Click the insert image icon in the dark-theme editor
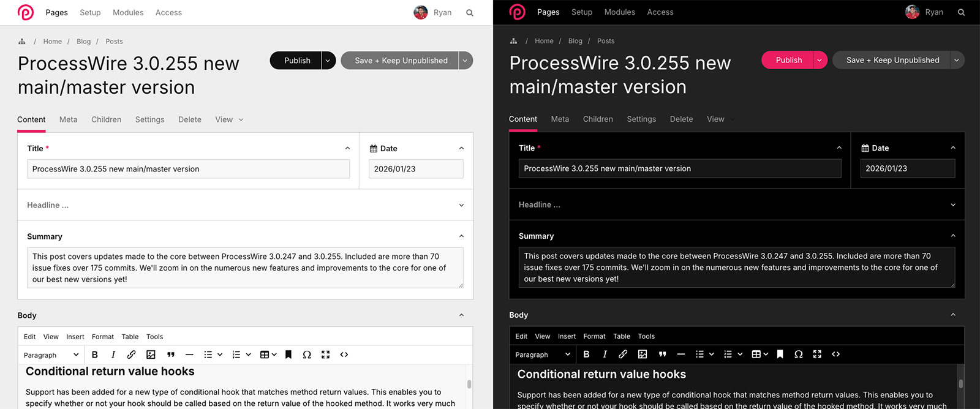The width and height of the screenshot is (980, 409). [x=643, y=354]
